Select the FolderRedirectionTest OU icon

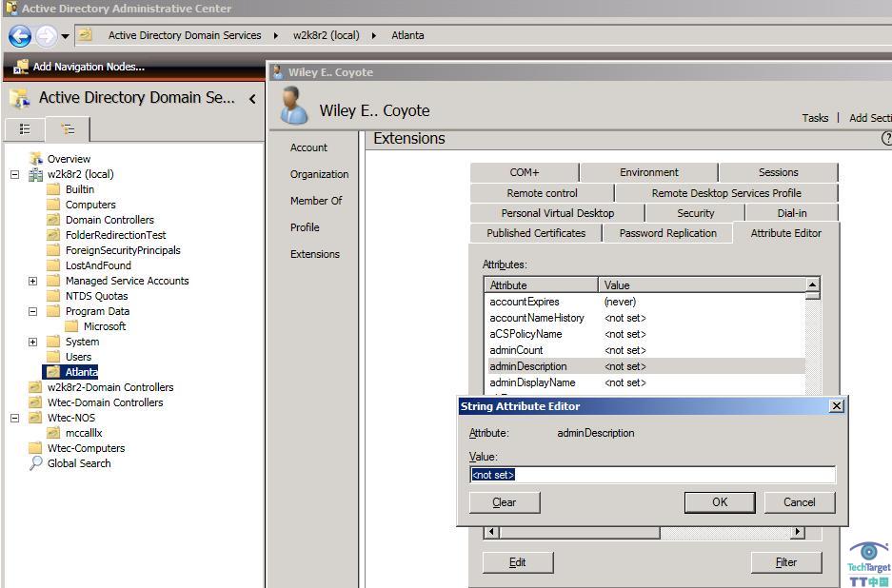tap(53, 235)
